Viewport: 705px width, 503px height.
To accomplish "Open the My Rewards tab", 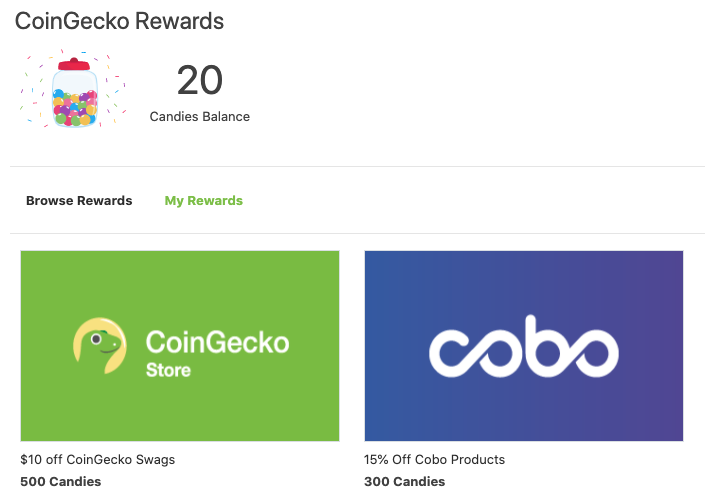I will [x=204, y=200].
